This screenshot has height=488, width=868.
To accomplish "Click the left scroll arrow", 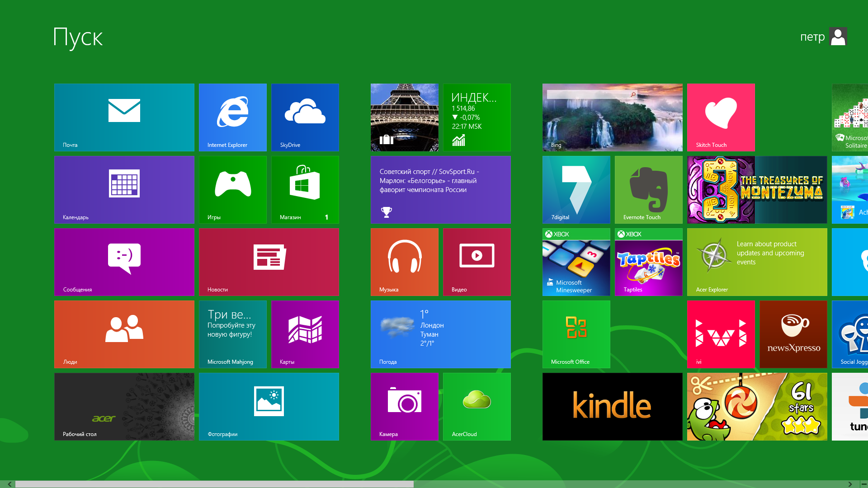I will pyautogui.click(x=9, y=484).
